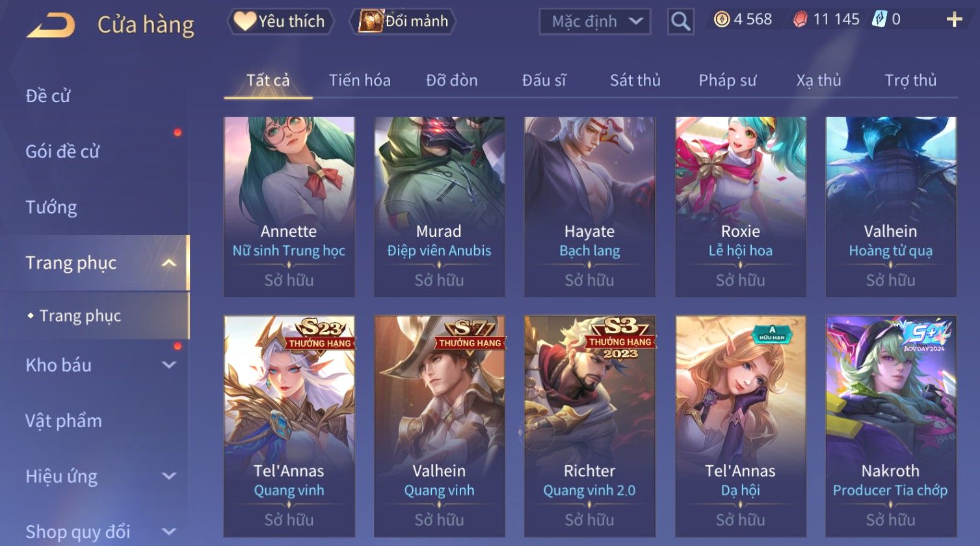Click the red ruby currency icon
Screen dimensions: 980x546
[801, 20]
